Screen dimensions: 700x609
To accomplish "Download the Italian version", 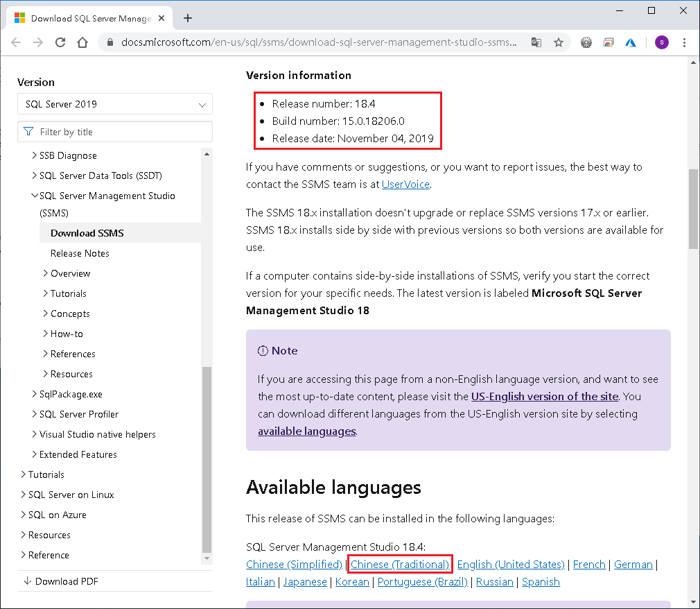I will (261, 582).
